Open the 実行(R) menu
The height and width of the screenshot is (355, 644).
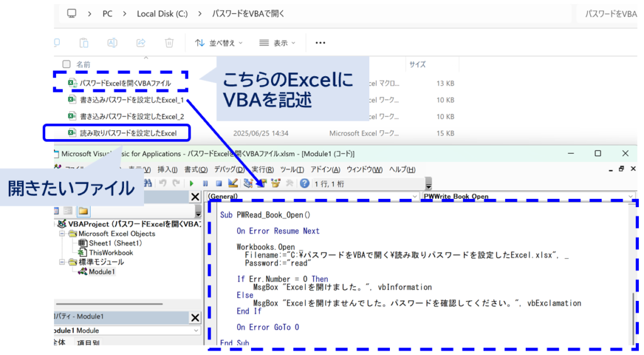[262, 169]
